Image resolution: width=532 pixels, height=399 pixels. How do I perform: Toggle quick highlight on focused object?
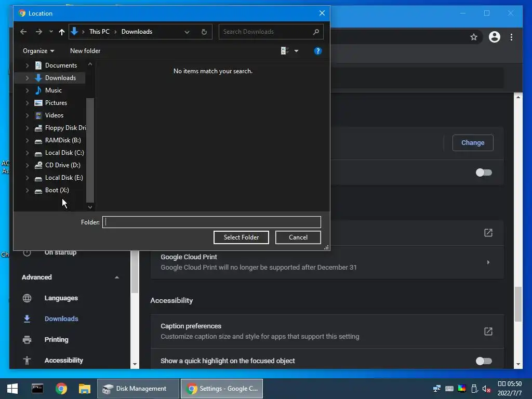pyautogui.click(x=484, y=361)
